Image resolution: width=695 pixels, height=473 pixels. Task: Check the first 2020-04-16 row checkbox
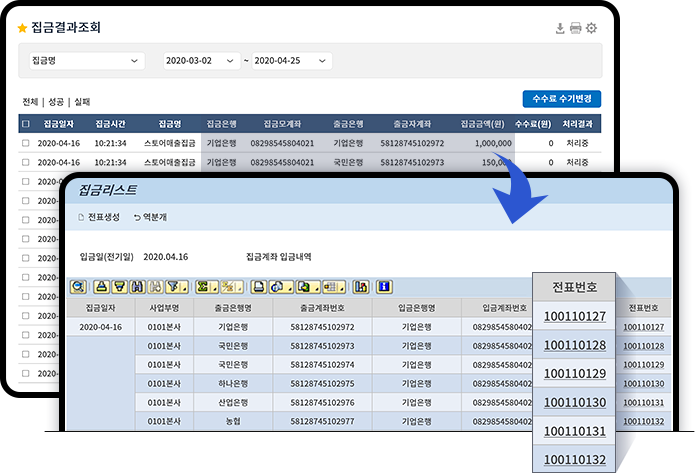pyautogui.click(x=26, y=143)
